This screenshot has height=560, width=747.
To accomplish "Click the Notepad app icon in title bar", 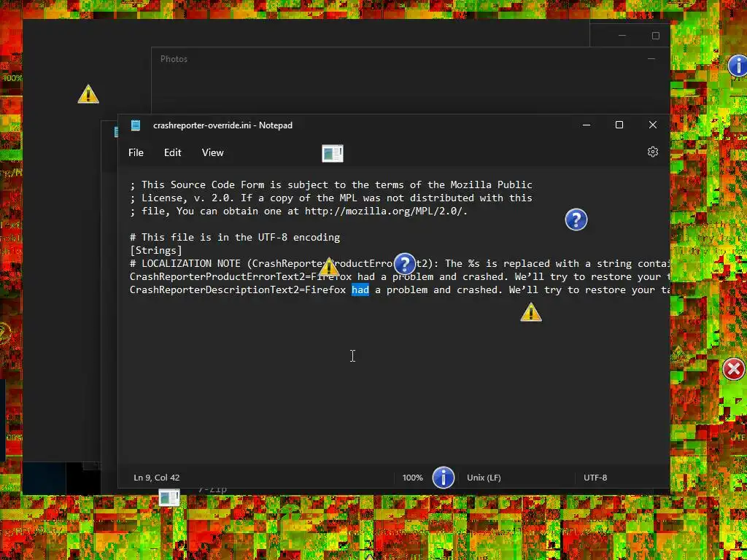I will coord(136,125).
